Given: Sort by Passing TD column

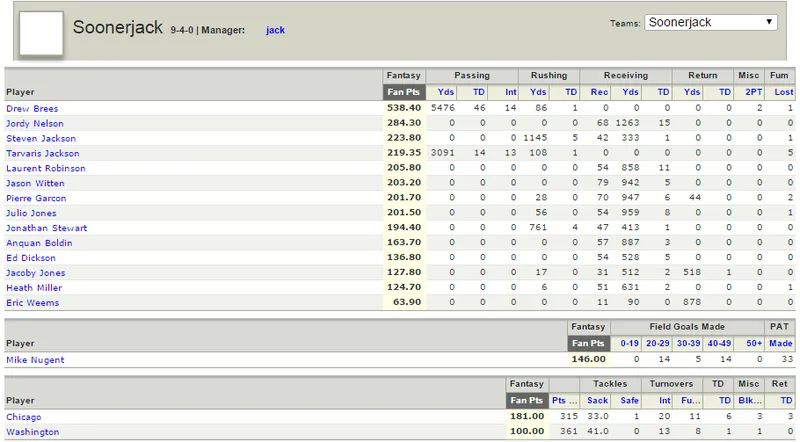Looking at the screenshot, I should 479,92.
